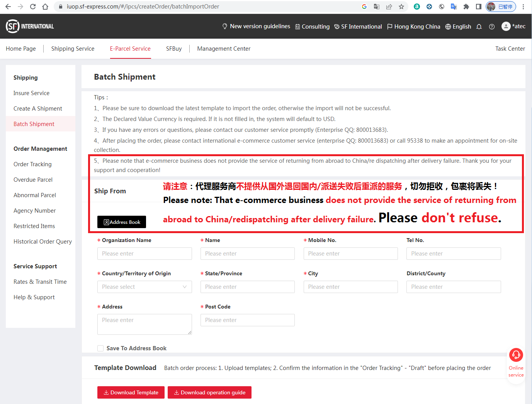Click the browser profile avatar button
Image resolution: width=532 pixels, height=404 pixels.
501,7
